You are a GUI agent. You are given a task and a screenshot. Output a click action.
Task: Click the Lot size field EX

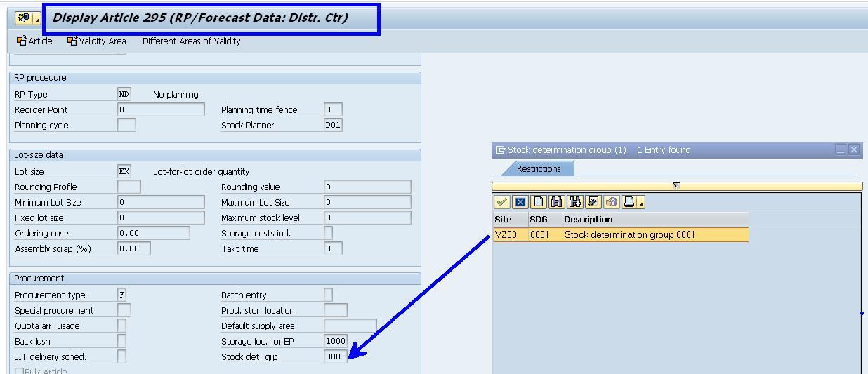coord(124,171)
